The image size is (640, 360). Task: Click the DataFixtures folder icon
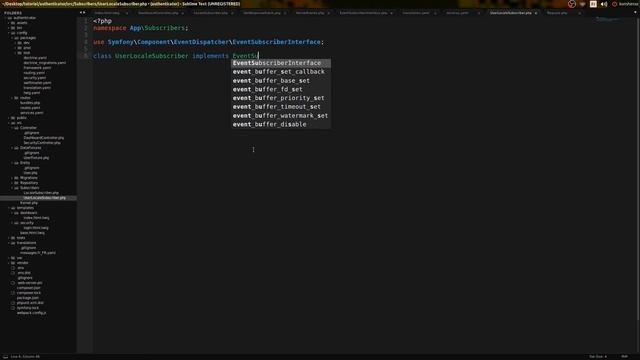16,148
